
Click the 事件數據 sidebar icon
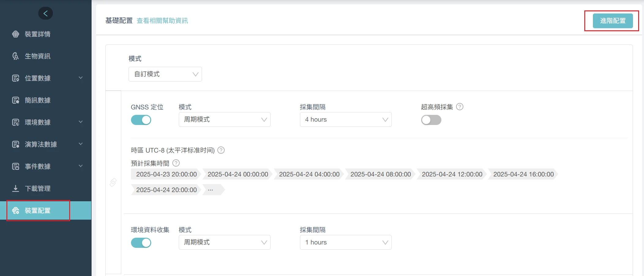tap(16, 166)
